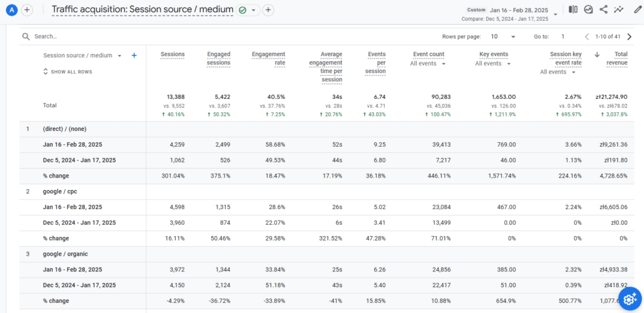
Task: Click the sort arrow beside Total revenue
Action: point(597,55)
